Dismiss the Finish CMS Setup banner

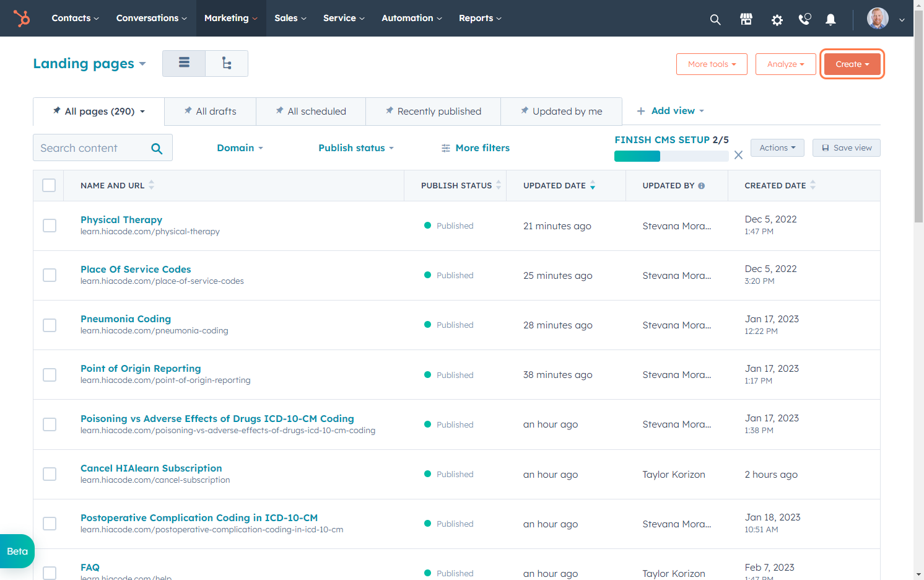tap(738, 155)
